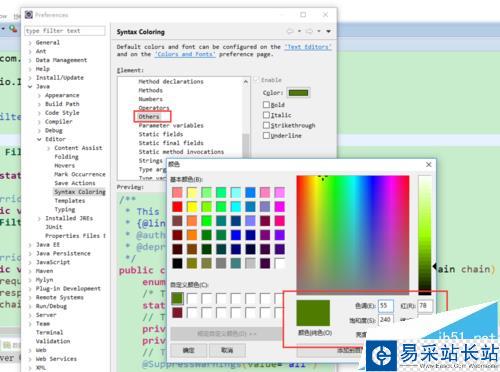
Task: Pick the white swatch in basic colors
Action: pyautogui.click(x=280, y=263)
